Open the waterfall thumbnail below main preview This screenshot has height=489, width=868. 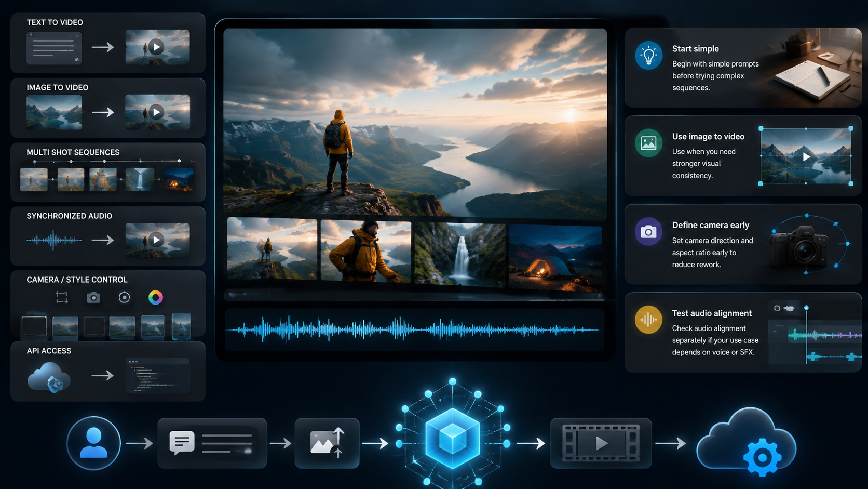coord(460,255)
